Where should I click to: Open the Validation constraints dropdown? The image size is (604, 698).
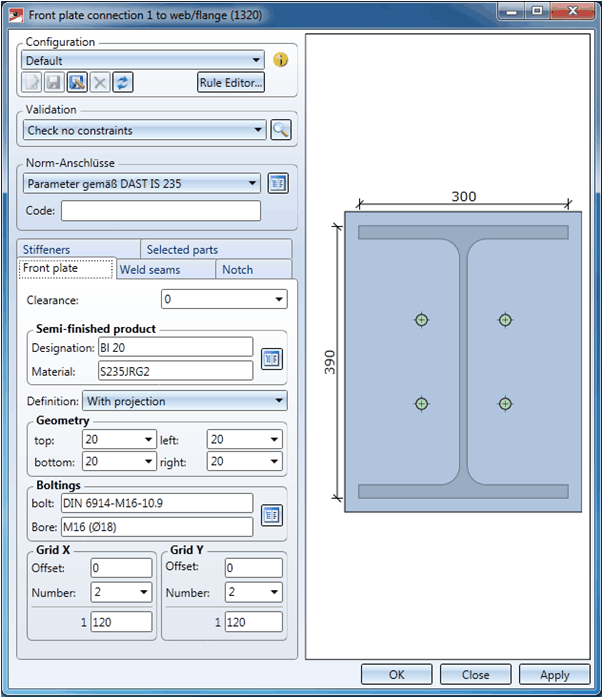point(144,130)
